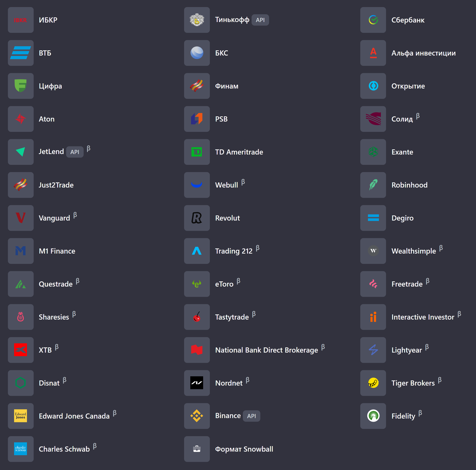Screen dimensions: 476x470
Task: Select the Freetrade pink logo icon
Action: pyautogui.click(x=373, y=283)
